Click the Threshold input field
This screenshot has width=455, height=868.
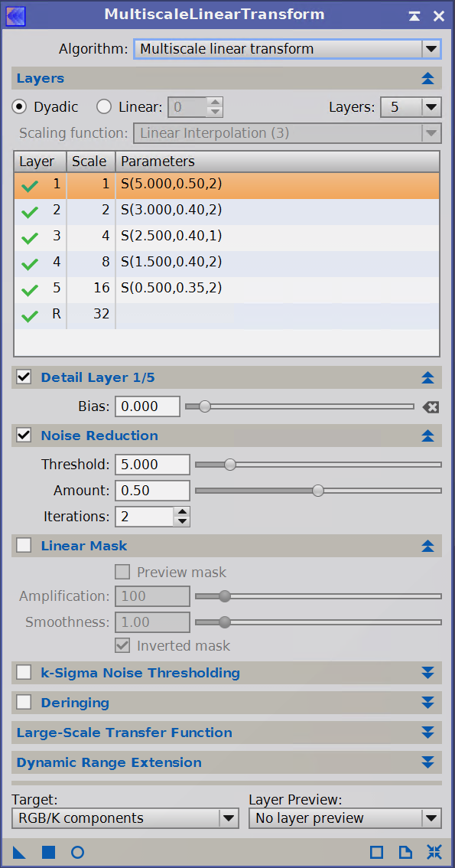[153, 464]
